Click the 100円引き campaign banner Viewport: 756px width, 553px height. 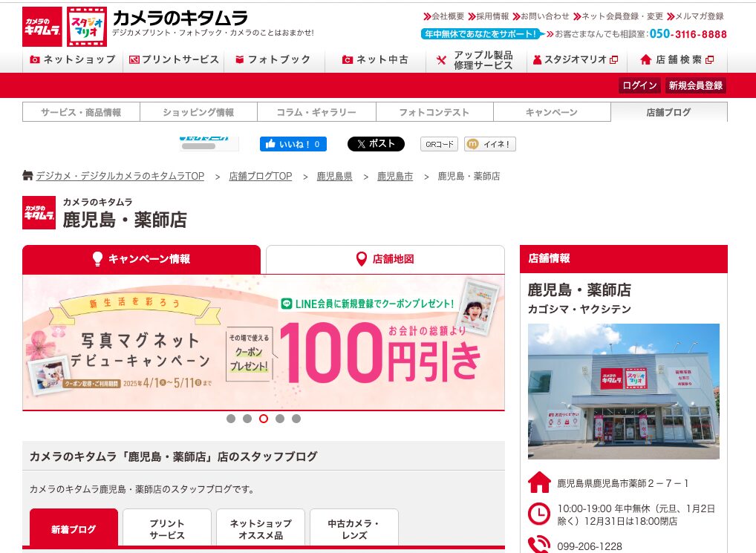[263, 342]
